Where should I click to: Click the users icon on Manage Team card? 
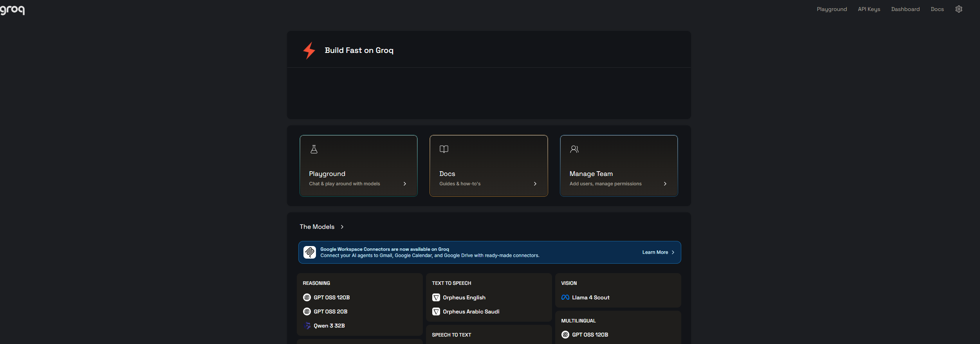coord(574,149)
